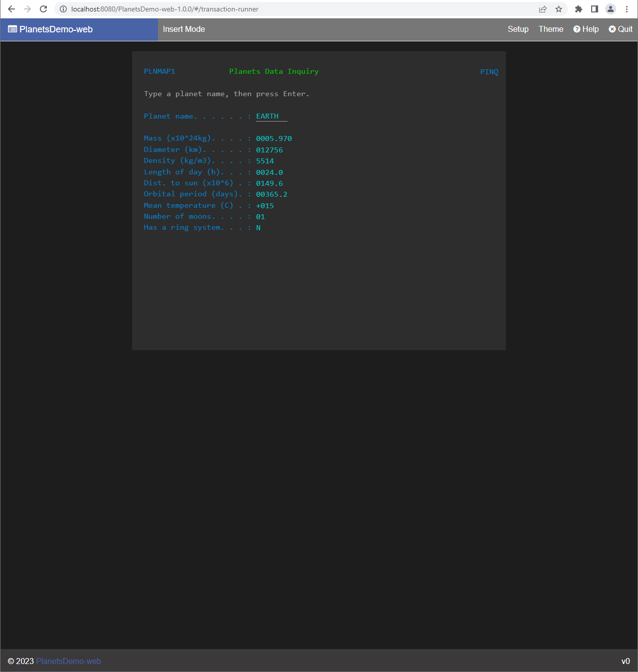Reload the page with refresh icon

43,9
